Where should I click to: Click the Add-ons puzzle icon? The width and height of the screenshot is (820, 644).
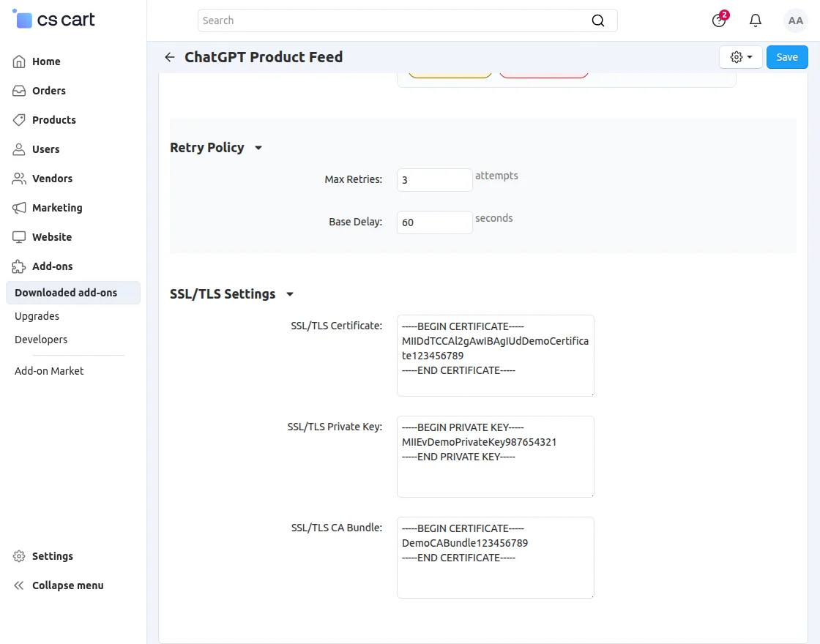pyautogui.click(x=19, y=266)
